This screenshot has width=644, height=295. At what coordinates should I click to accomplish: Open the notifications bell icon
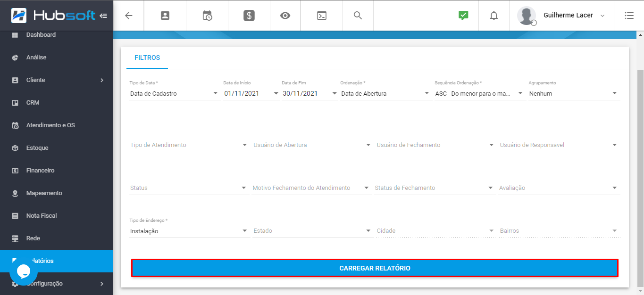click(x=493, y=16)
